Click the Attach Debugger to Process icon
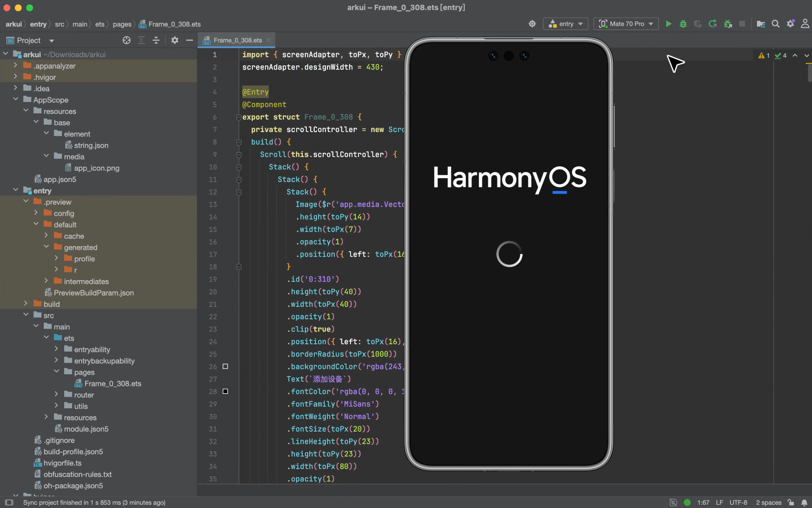This screenshot has width=812, height=508. 728,24
